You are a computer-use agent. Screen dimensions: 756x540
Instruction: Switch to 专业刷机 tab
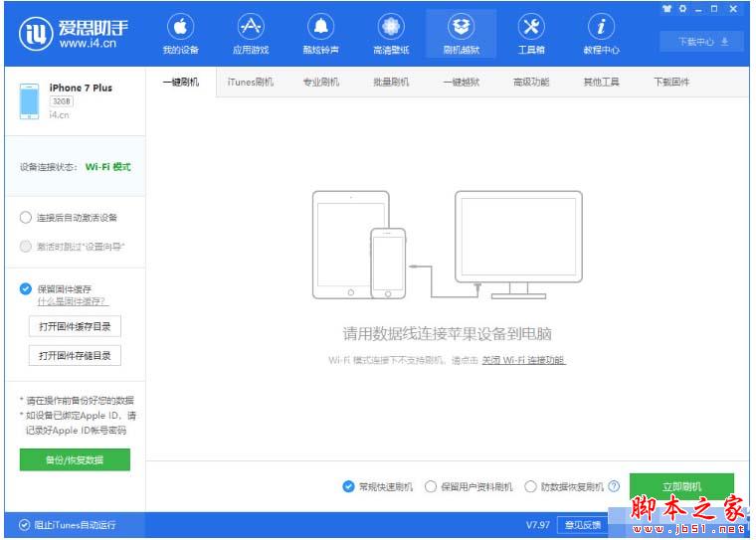(320, 82)
